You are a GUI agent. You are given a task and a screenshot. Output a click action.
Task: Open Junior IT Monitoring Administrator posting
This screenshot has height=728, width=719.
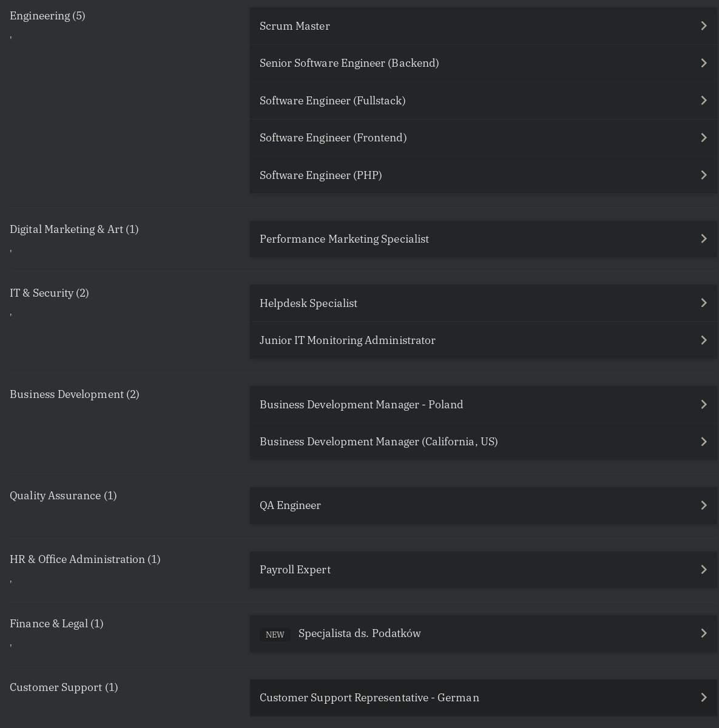[x=484, y=340]
